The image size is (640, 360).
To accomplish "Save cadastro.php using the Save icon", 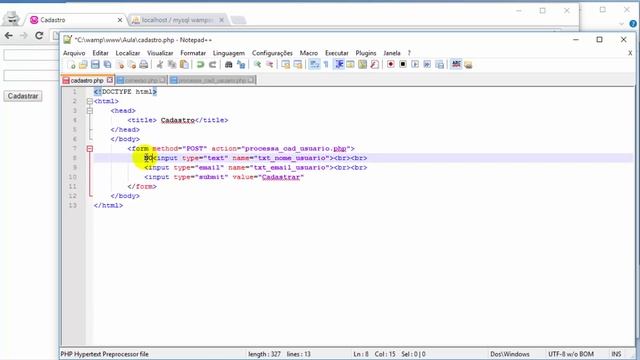I will click(x=95, y=64).
